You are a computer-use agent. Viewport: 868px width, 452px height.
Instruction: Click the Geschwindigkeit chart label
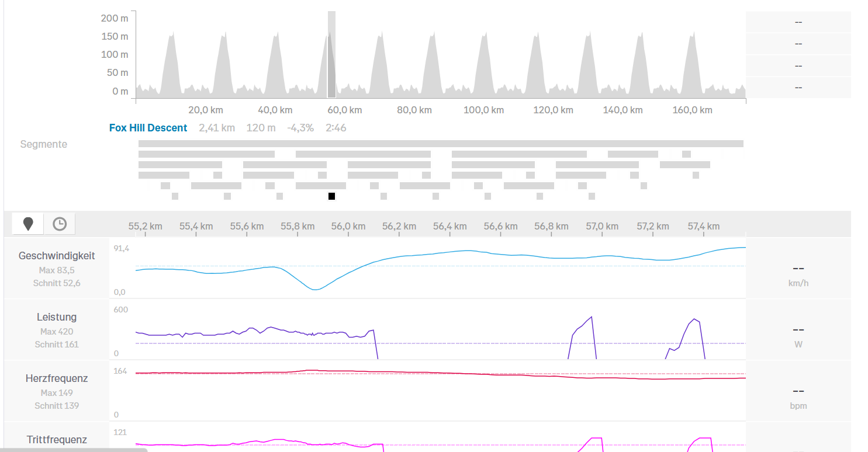[57, 256]
